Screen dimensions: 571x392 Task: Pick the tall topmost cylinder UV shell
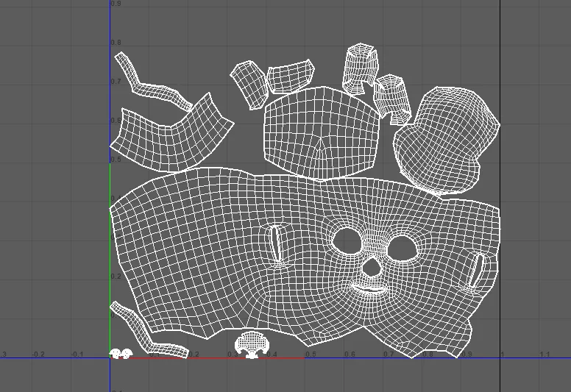point(361,68)
